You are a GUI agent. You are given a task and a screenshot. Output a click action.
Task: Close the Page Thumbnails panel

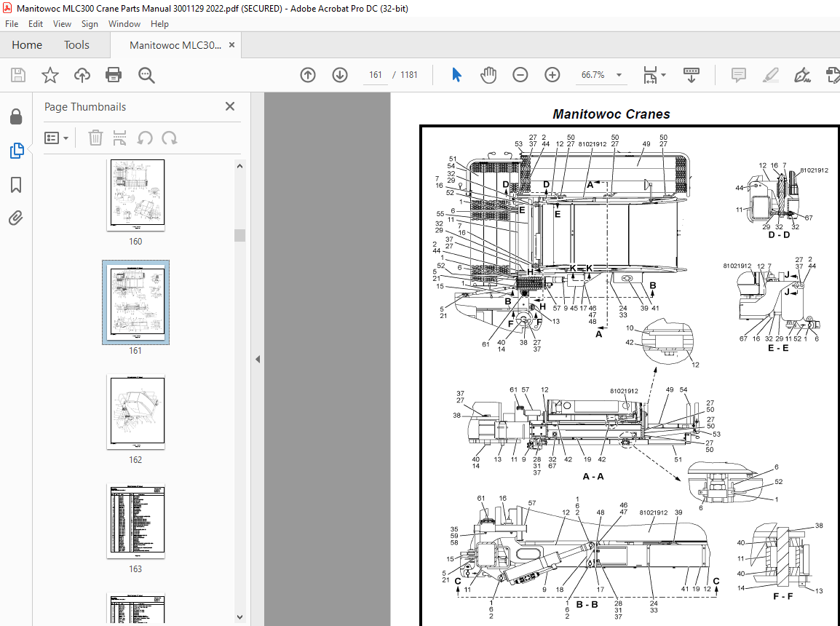tap(230, 106)
